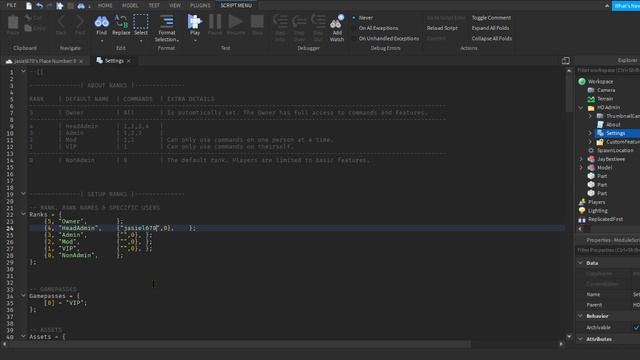Collapse the Attributes properties section
The height and width of the screenshot is (360, 640).
[x=580, y=339]
